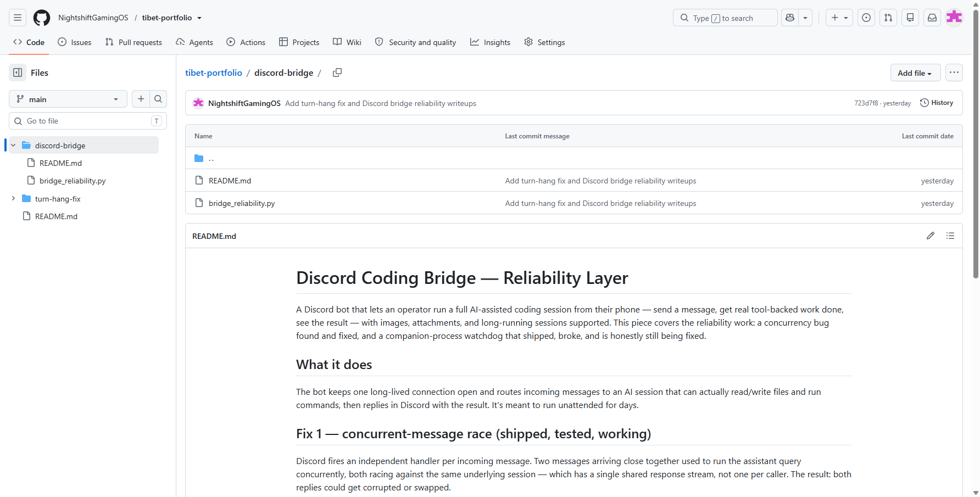Screen dimensions: 980x497
Task: Open the Add file dropdown
Action: pyautogui.click(x=915, y=72)
